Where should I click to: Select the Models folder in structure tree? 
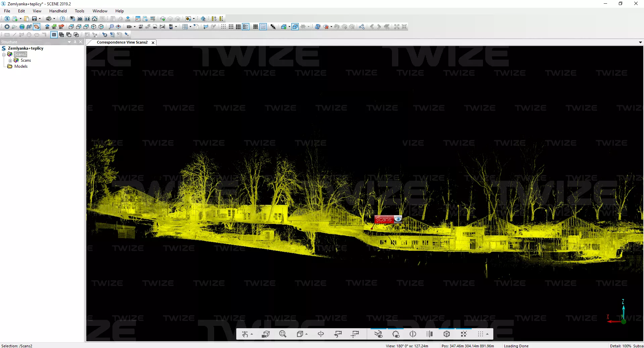(x=21, y=66)
